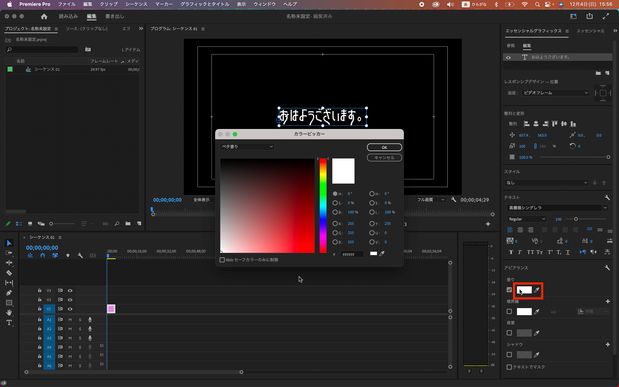Click the fill color eyedropper in Appearance
Screen dimensions: 619x387
coord(537,290)
